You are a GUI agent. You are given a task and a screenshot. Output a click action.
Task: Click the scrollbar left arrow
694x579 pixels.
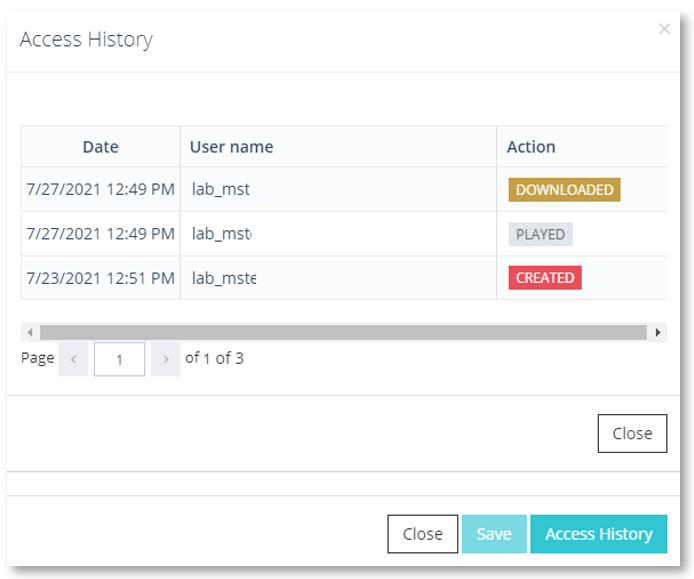click(x=30, y=332)
